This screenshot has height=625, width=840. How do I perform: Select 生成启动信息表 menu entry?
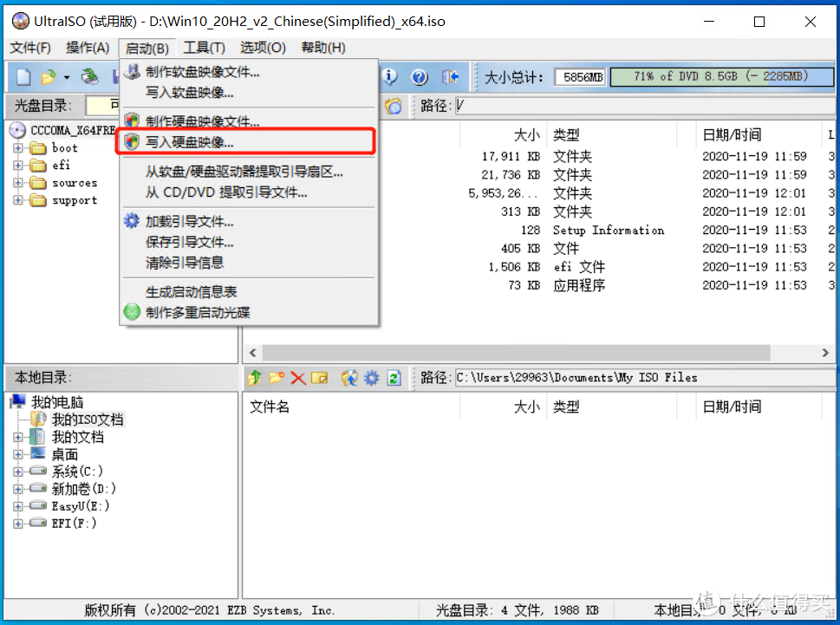[249, 292]
